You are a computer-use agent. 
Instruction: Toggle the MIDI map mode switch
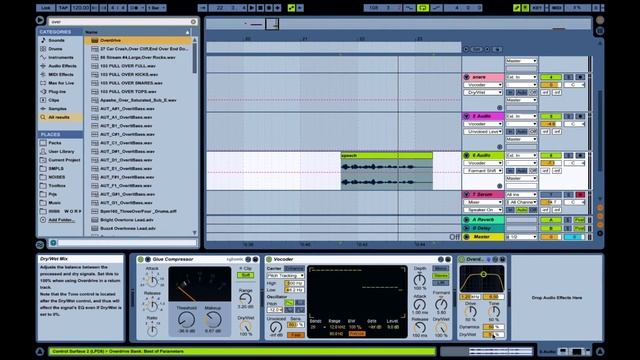pos(556,8)
